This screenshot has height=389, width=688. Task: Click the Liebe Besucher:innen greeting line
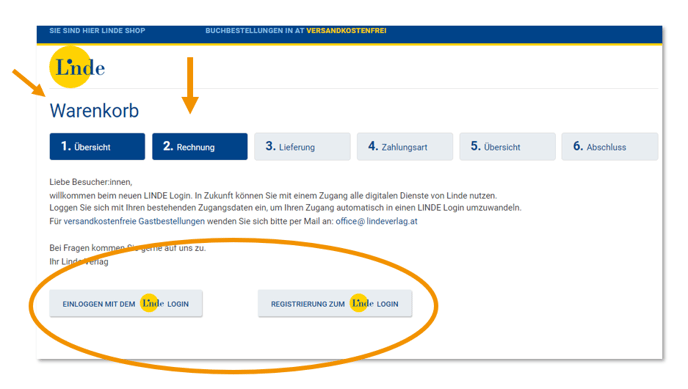click(91, 182)
